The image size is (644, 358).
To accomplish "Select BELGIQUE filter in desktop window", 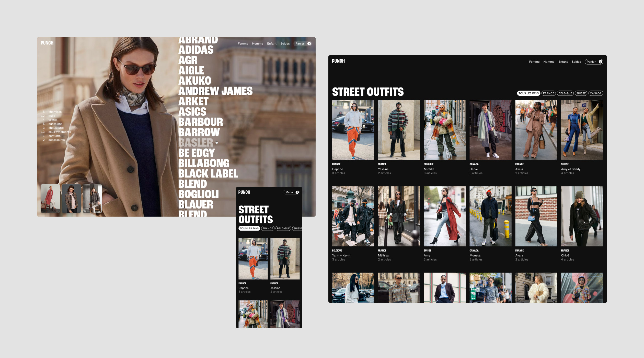I will point(565,93).
